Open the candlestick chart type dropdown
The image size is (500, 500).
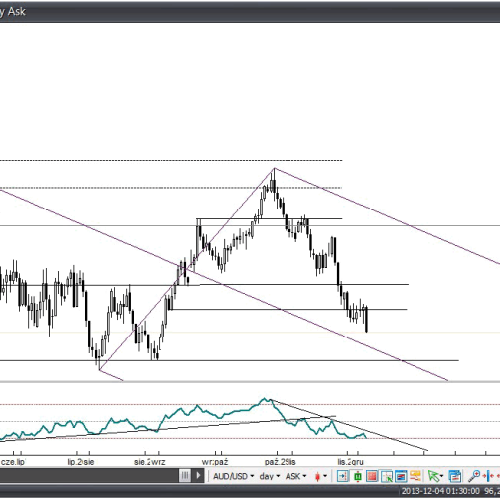click(x=321, y=476)
